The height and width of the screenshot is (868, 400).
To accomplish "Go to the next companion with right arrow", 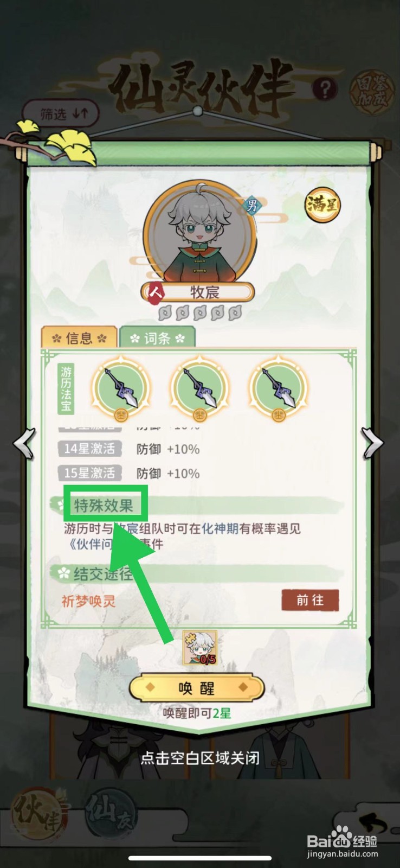I will (373, 444).
